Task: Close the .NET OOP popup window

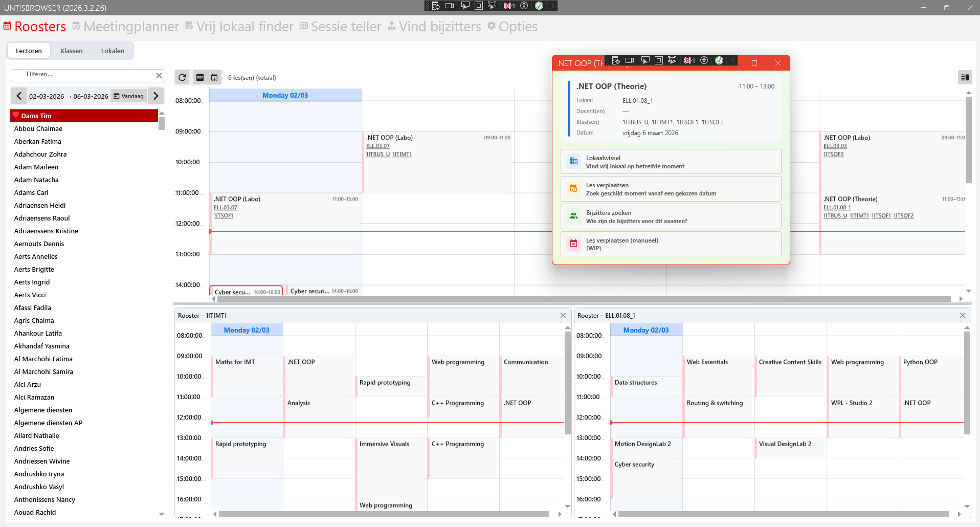Action: [x=777, y=62]
